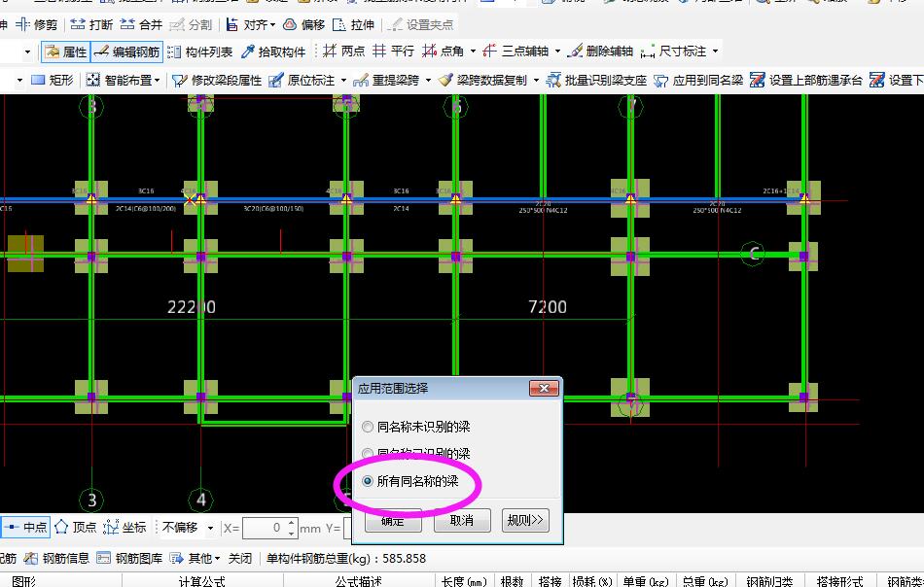
Task: Click 应用到同名梁 apply to same-name beams
Action: [698, 80]
